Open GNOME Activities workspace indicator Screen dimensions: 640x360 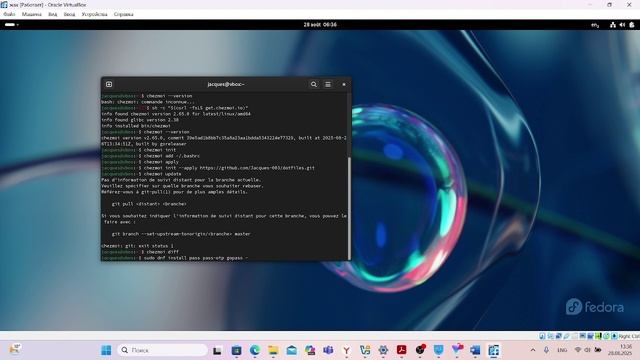11,24
